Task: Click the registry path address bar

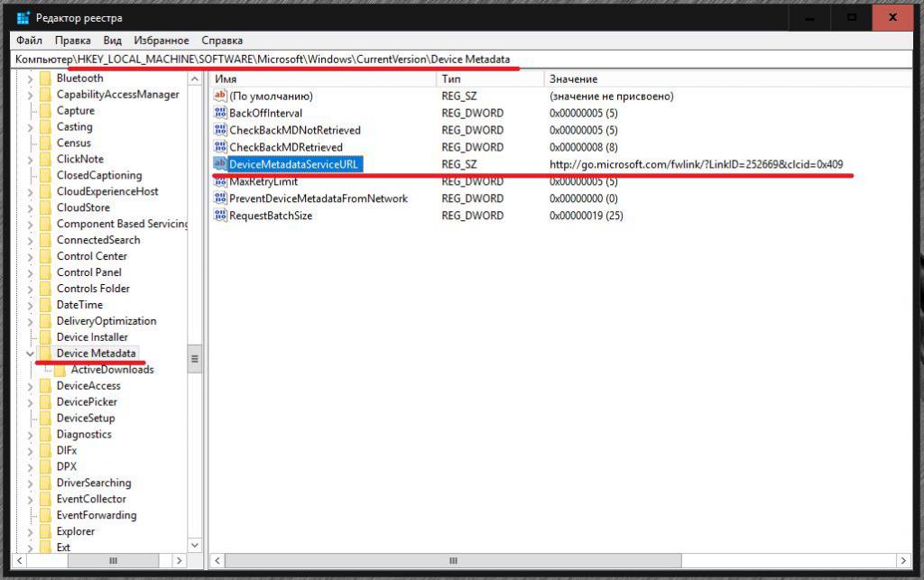Action: [462, 60]
